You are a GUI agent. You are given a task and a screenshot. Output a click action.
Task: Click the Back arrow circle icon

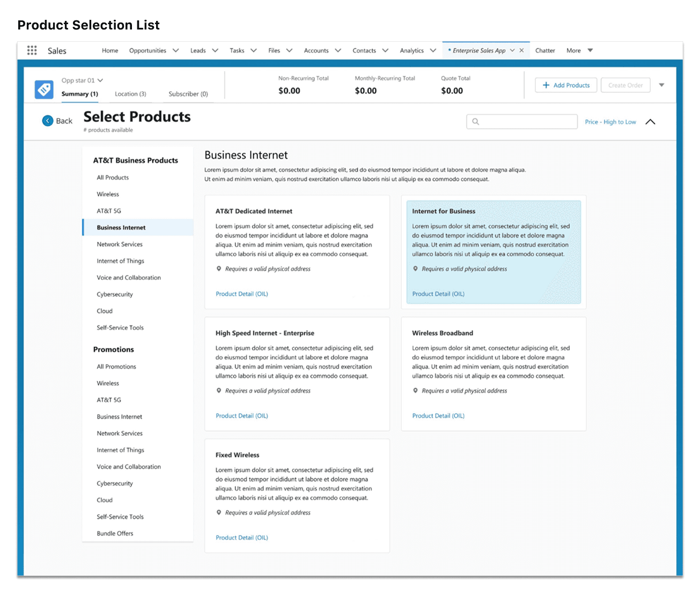click(48, 121)
